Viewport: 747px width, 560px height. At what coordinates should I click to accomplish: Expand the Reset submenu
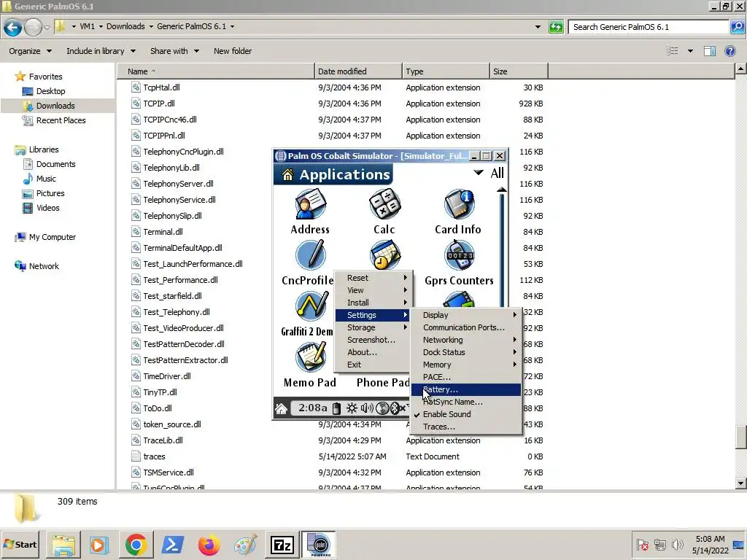[373, 278]
